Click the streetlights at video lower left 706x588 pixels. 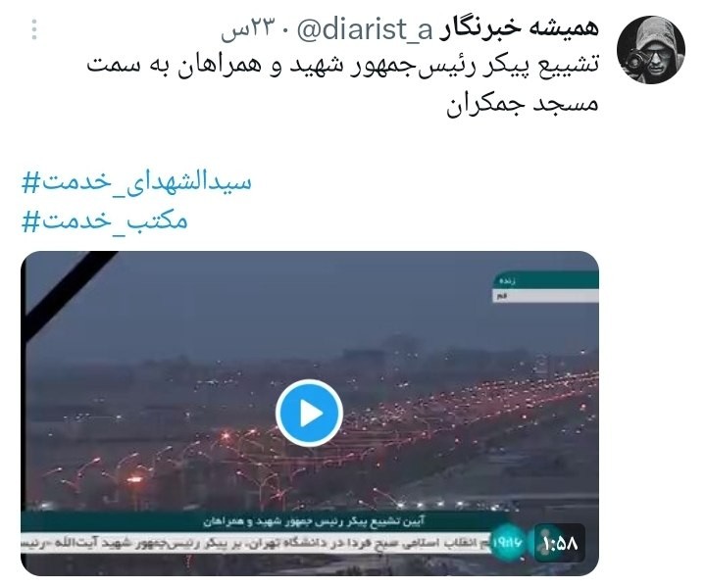pyautogui.click(x=104, y=477)
